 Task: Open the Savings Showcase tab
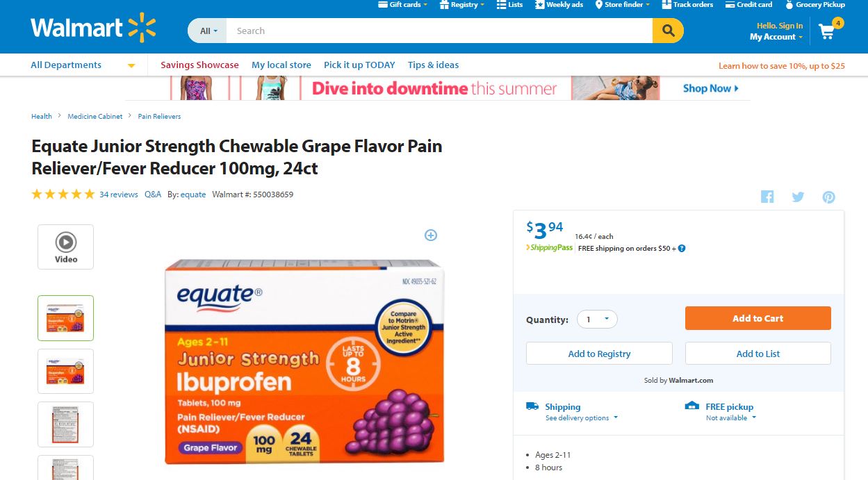pos(199,65)
